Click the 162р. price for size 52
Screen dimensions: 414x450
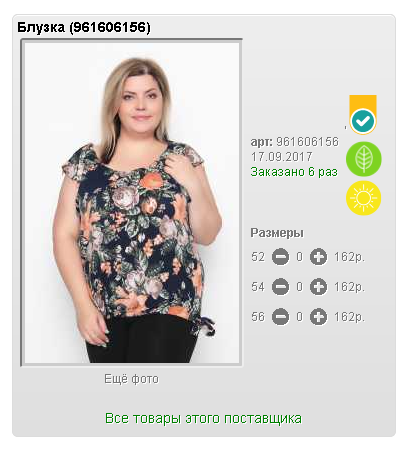tap(349, 257)
